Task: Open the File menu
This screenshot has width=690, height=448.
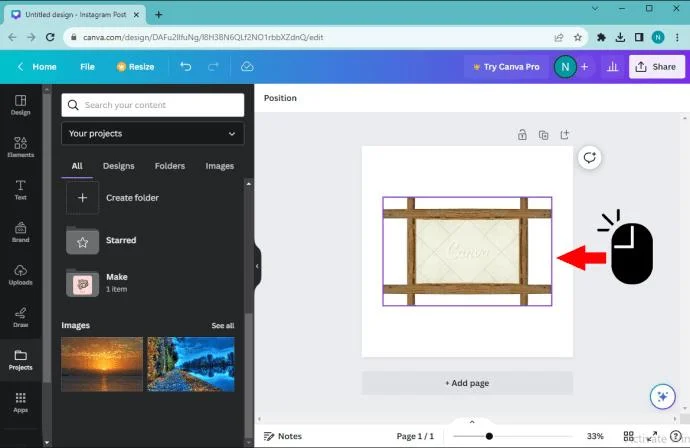Action: [87, 66]
